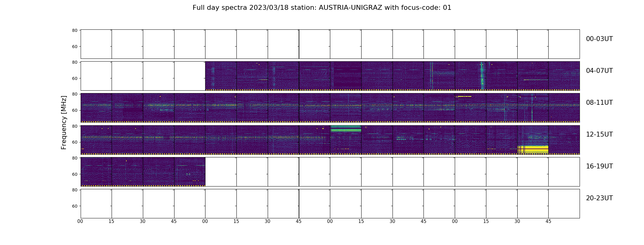The width and height of the screenshot is (644, 245).
Task: Click the "Frequency [MHz]" axis label
Action: [64, 123]
